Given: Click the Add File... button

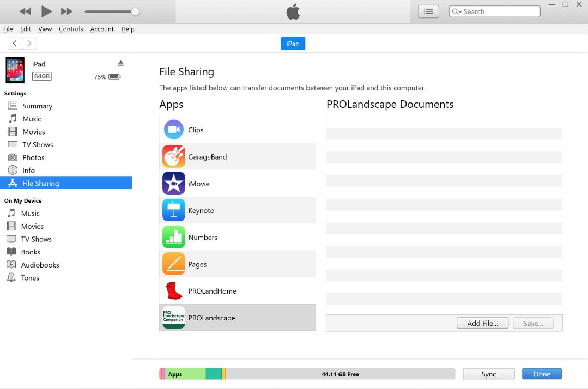Looking at the screenshot, I should click(x=483, y=323).
